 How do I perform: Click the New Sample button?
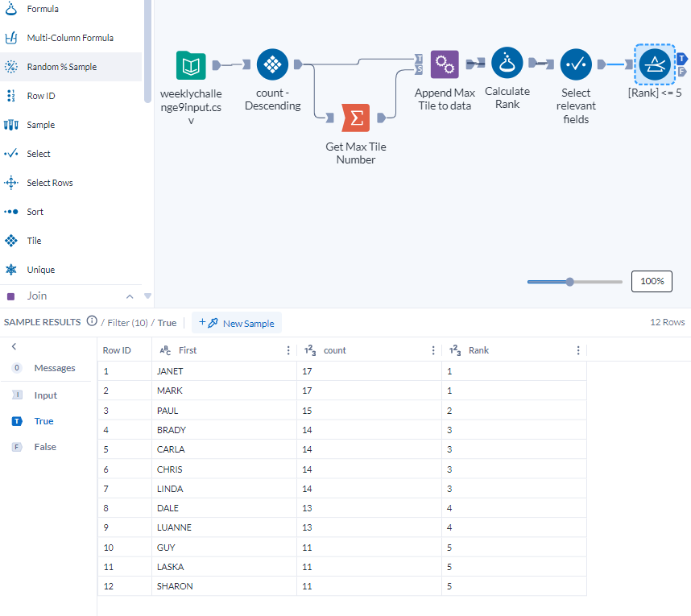pos(237,322)
